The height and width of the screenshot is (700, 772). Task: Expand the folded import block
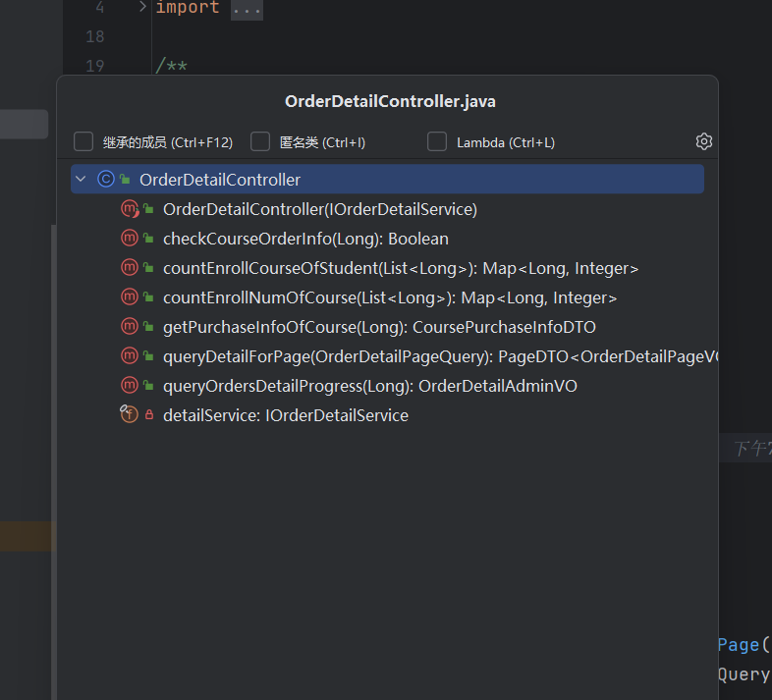142,7
